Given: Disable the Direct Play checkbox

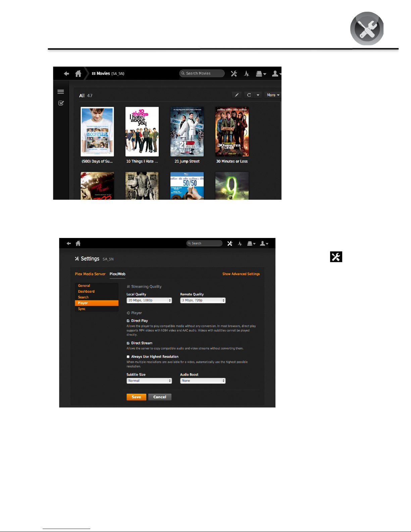Looking at the screenshot, I should pos(128,321).
